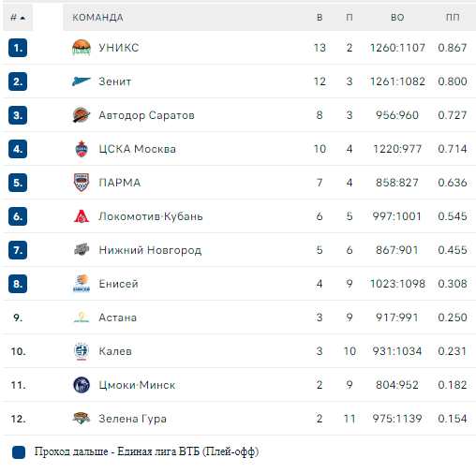This screenshot has width=476, height=473.
Task: Open the Автодор Саратов team link
Action: [146, 115]
